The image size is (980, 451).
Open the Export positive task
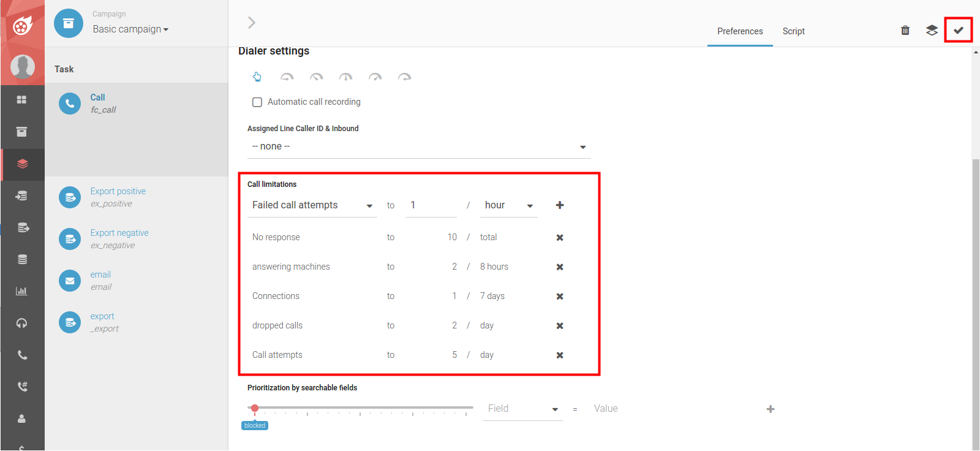tap(118, 192)
